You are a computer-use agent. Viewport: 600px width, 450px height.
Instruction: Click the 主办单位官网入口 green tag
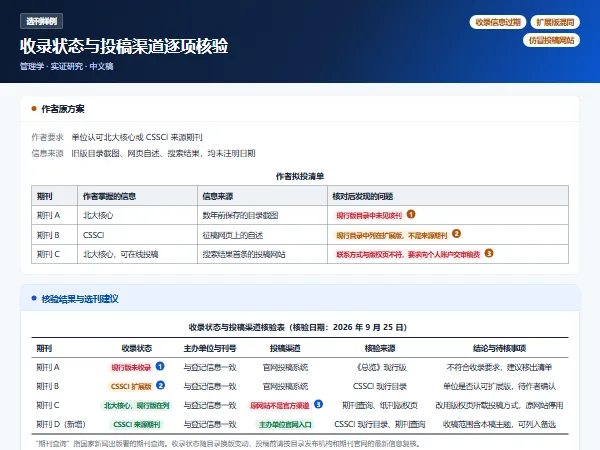[x=285, y=424]
